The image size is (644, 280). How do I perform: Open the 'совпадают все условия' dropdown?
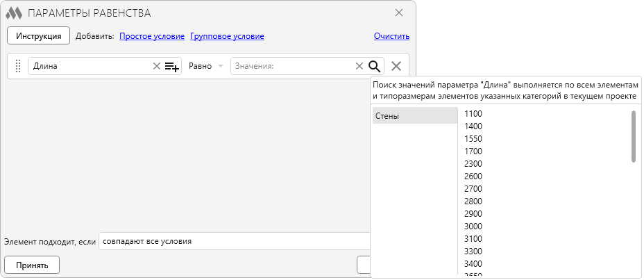pos(234,241)
